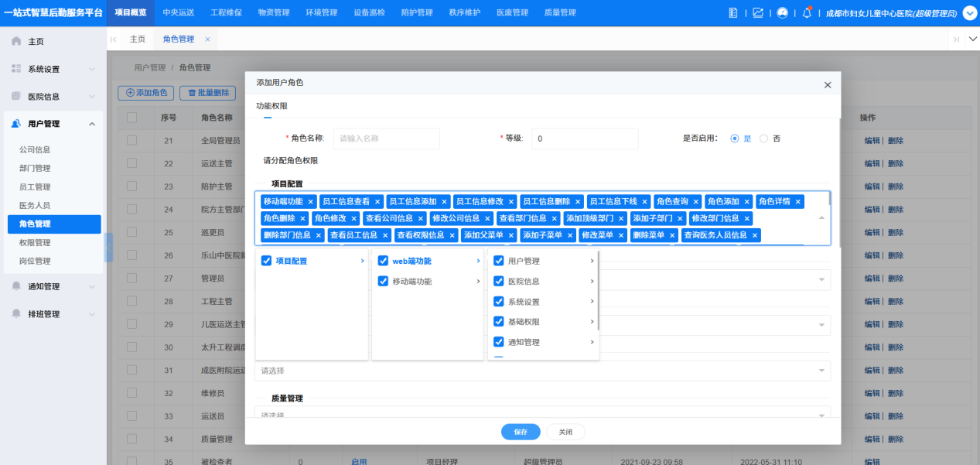Open the document report icon in header
This screenshot has width=980, height=465.
734,13
